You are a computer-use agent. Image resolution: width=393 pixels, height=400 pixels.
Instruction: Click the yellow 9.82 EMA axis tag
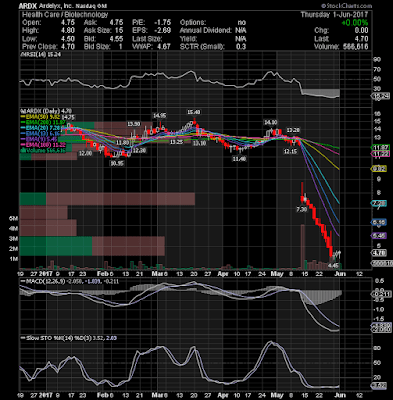coord(378,169)
